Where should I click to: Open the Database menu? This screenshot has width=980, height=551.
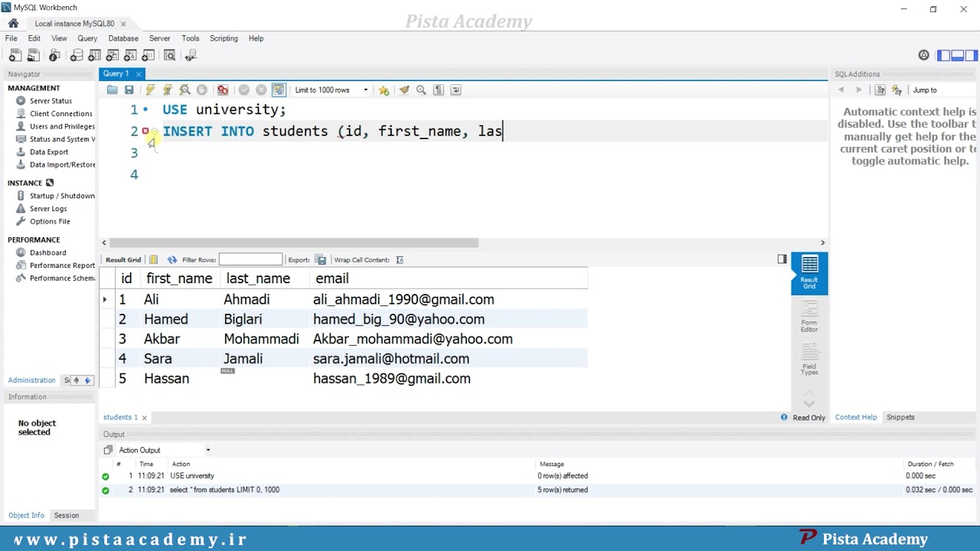pyautogui.click(x=123, y=38)
